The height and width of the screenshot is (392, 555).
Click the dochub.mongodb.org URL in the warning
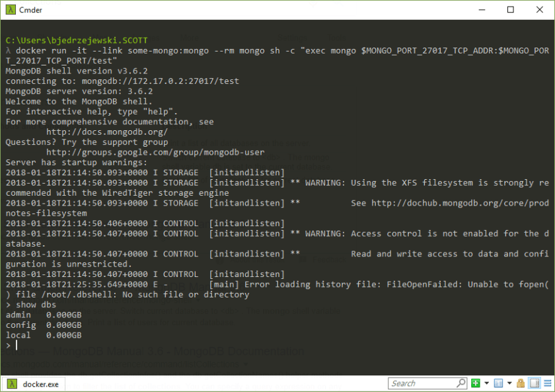pos(459,204)
